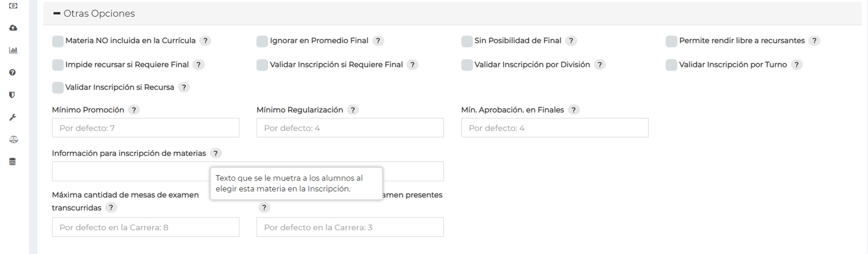Click the database stack sidebar icon
This screenshot has width=868, height=254.
[13, 162]
